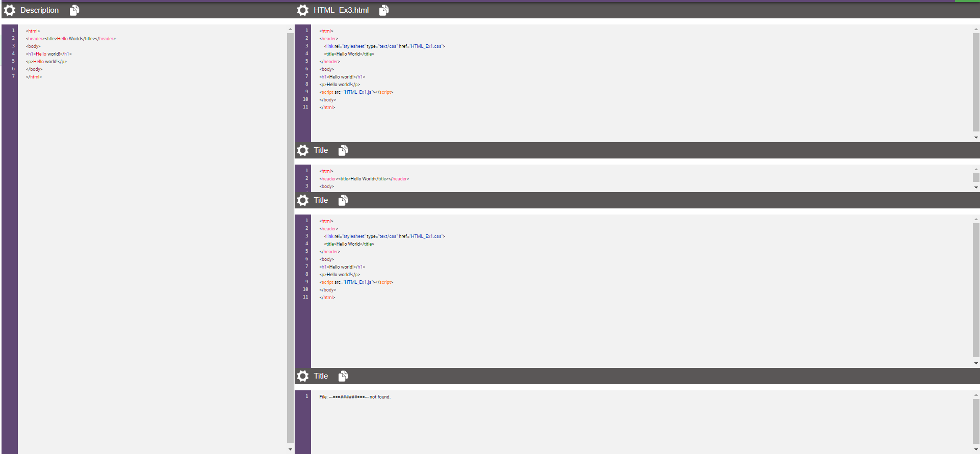Click '</html>' closing line in Description panel

(34, 77)
